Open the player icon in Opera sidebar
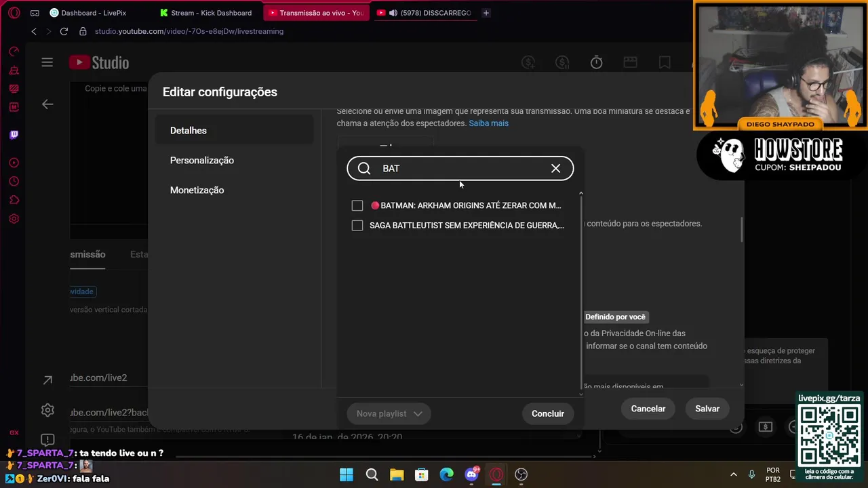 click(x=14, y=163)
